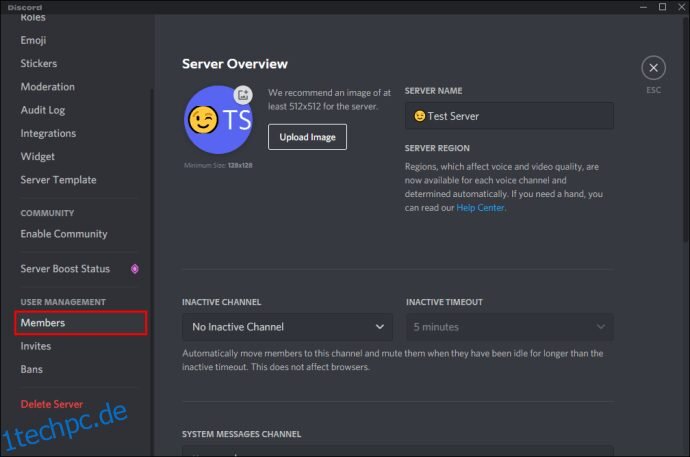Select the Widget menu item
Viewport: 690px width, 457px height.
click(37, 157)
